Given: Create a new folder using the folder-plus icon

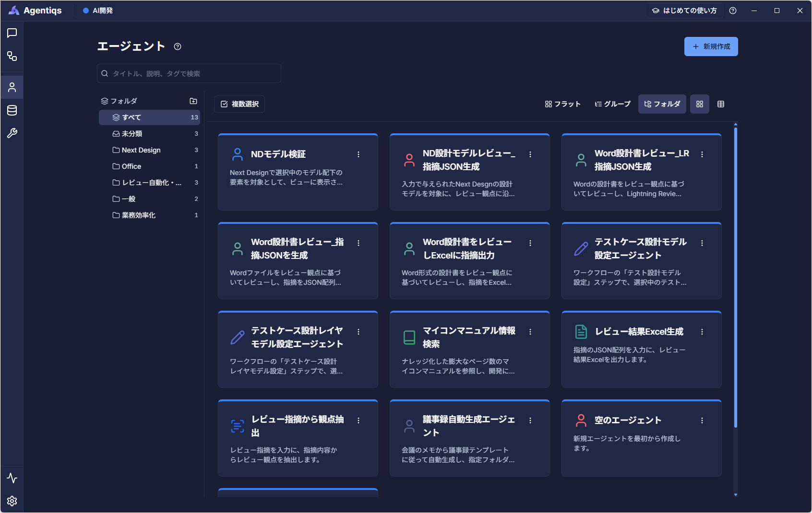Looking at the screenshot, I should tap(193, 101).
